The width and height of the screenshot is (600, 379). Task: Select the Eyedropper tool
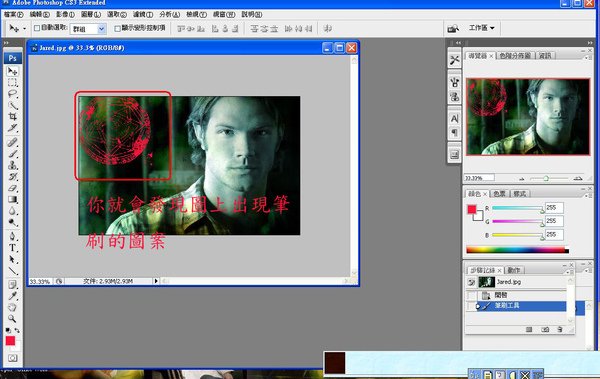(12, 296)
